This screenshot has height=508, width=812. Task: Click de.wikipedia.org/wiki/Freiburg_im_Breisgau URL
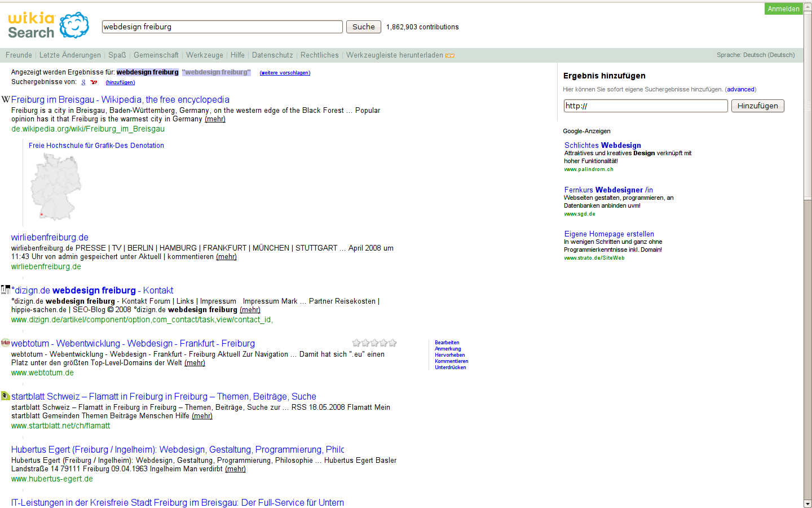(88, 129)
